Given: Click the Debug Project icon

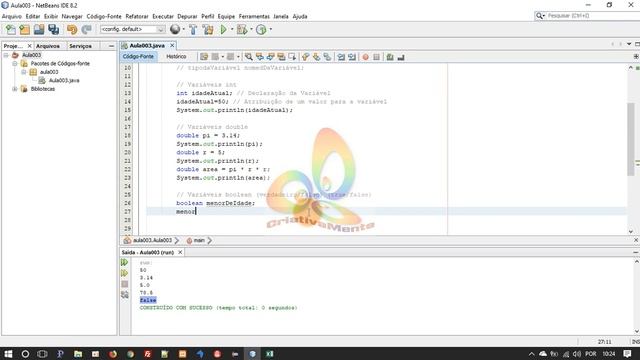Looking at the screenshot, I should click(x=242, y=29).
